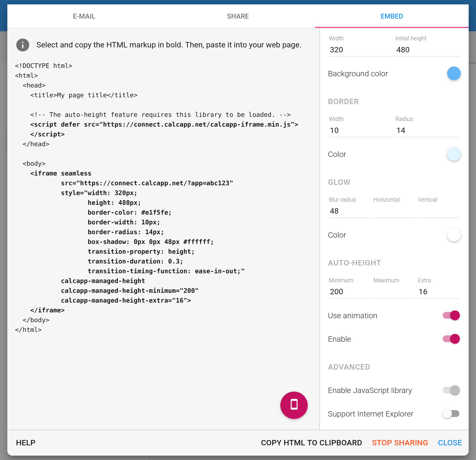Open the Background color swatch

454,73
